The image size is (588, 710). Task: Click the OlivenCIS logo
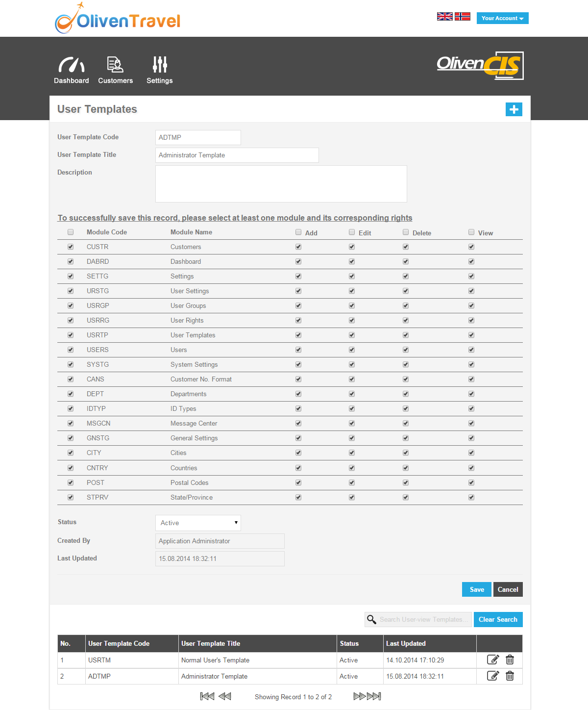click(480, 66)
